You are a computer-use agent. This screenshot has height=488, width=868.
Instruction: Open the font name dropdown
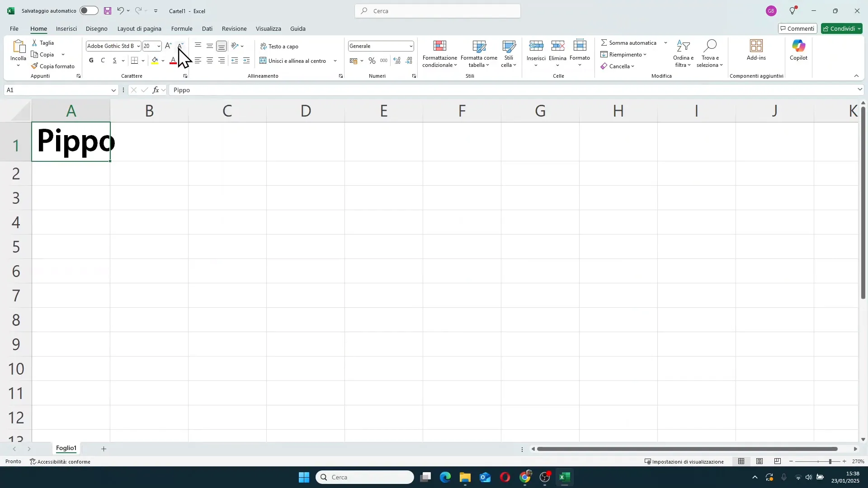click(138, 46)
